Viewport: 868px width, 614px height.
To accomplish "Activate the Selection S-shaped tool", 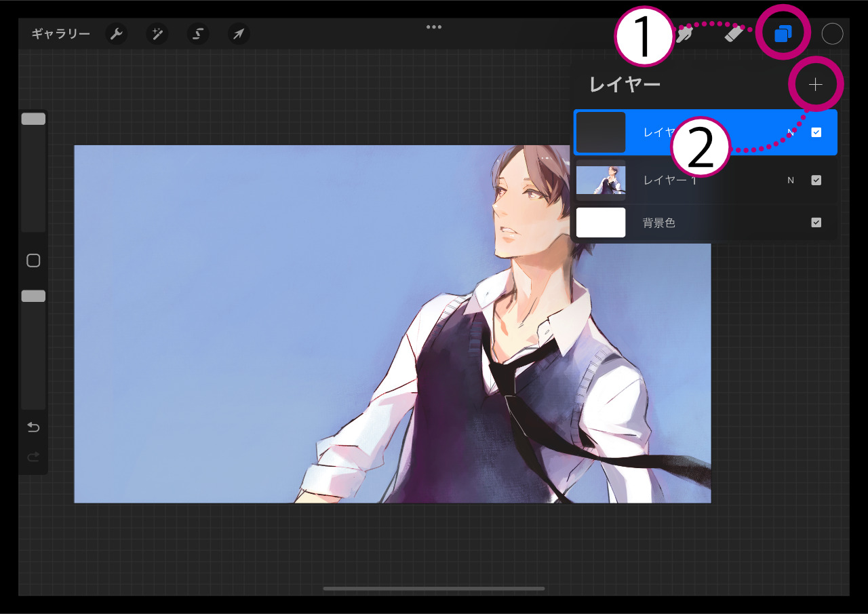I will (x=198, y=34).
